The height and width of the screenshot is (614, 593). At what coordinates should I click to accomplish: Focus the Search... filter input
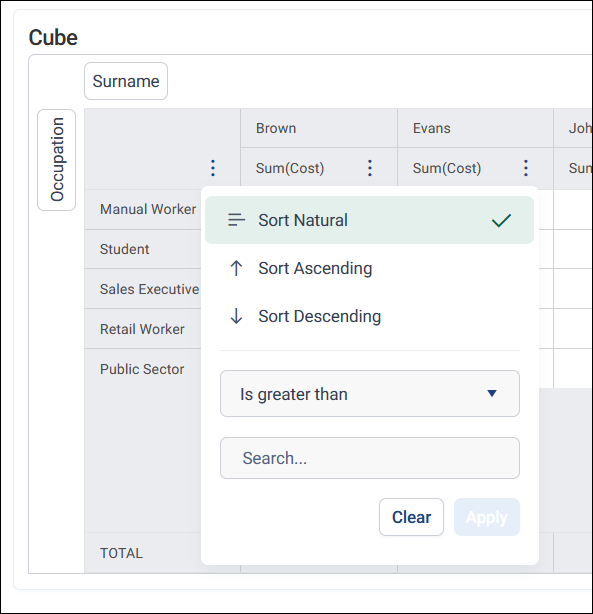(x=370, y=458)
